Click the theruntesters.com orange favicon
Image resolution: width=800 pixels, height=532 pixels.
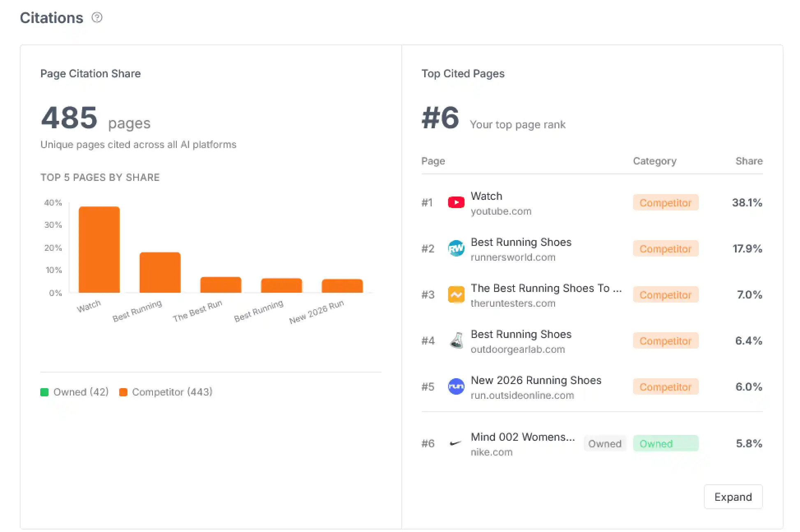click(x=456, y=294)
